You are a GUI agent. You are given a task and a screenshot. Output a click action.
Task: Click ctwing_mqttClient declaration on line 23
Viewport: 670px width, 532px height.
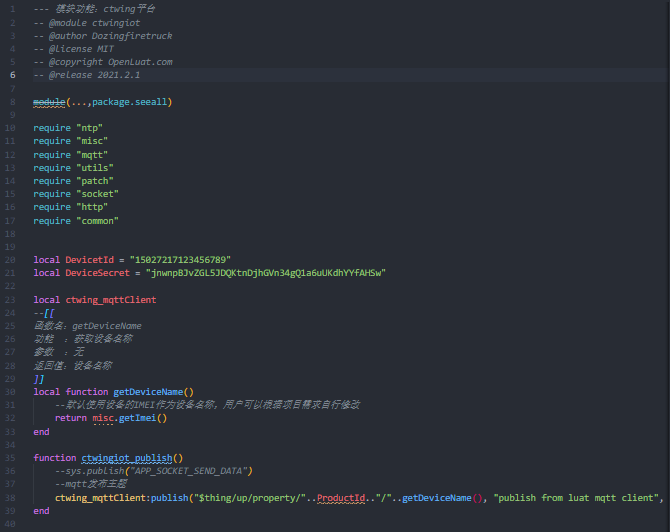pos(111,300)
